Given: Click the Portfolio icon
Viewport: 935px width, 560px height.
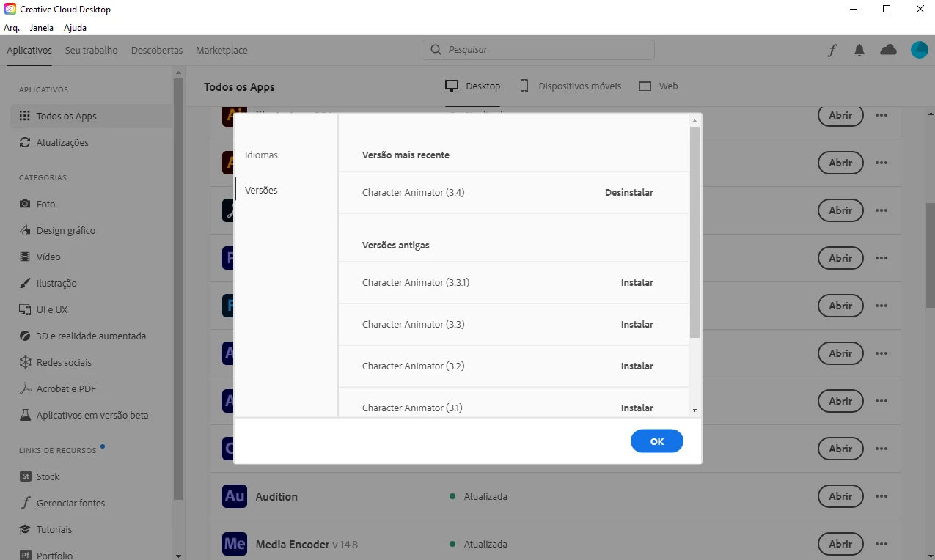Looking at the screenshot, I should 25,555.
